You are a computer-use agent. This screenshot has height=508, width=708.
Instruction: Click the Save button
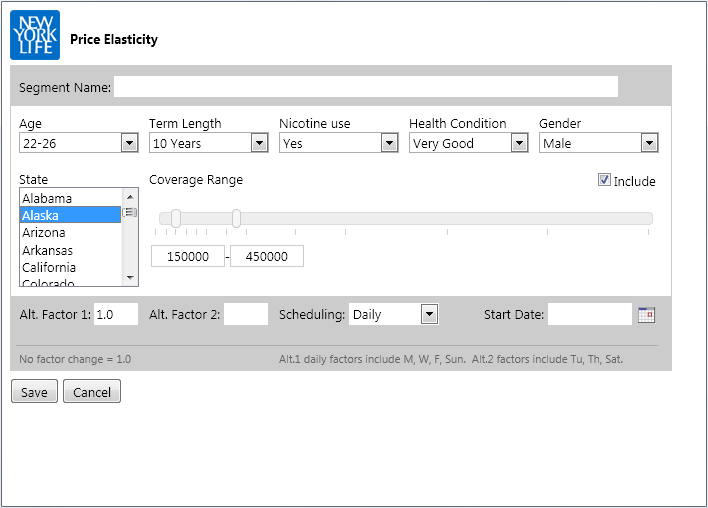34,391
